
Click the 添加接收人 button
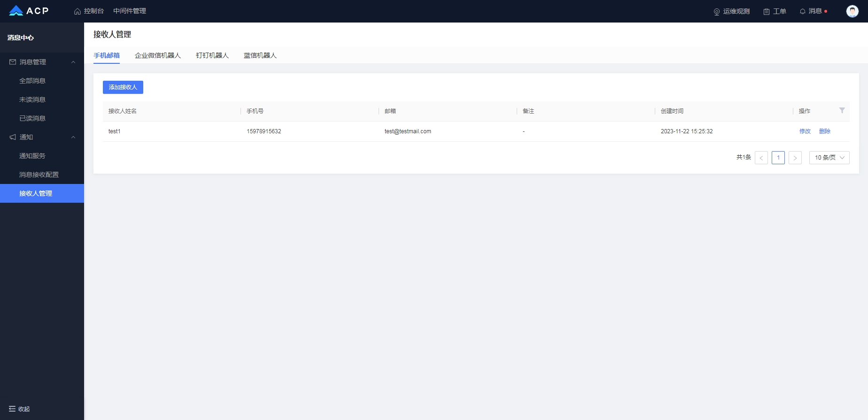pos(123,87)
